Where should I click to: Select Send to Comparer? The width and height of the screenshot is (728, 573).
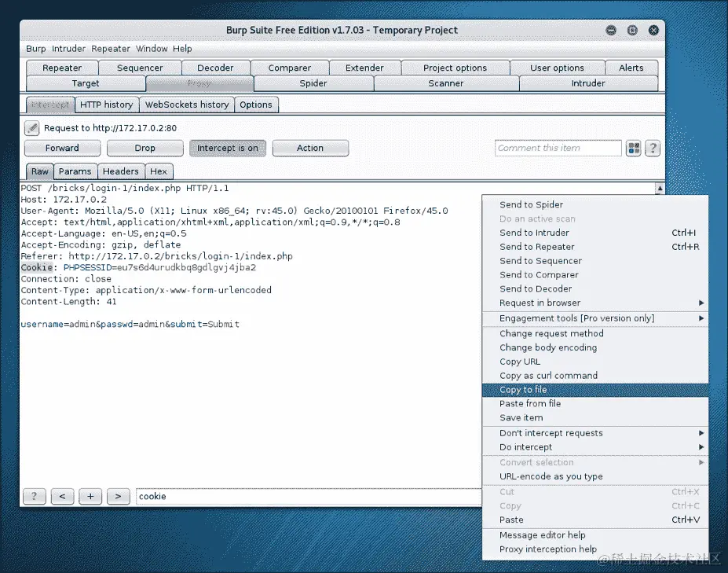(x=595, y=274)
